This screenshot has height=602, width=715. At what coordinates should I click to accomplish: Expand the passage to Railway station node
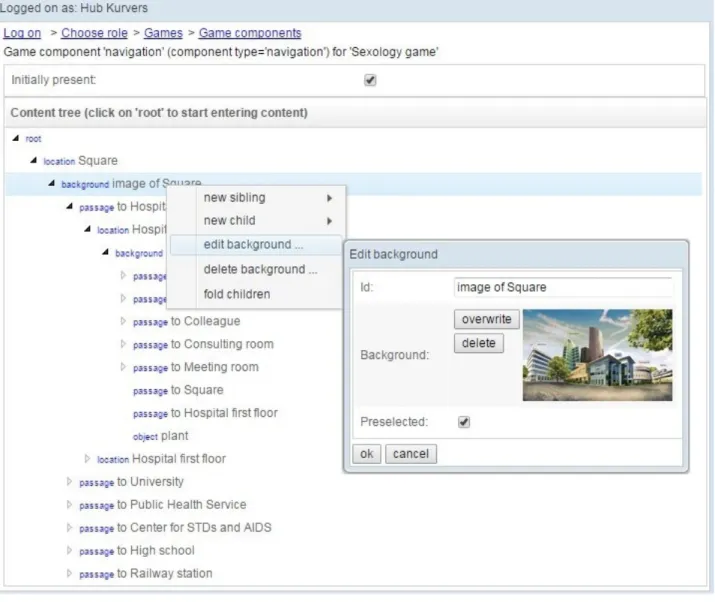point(69,573)
